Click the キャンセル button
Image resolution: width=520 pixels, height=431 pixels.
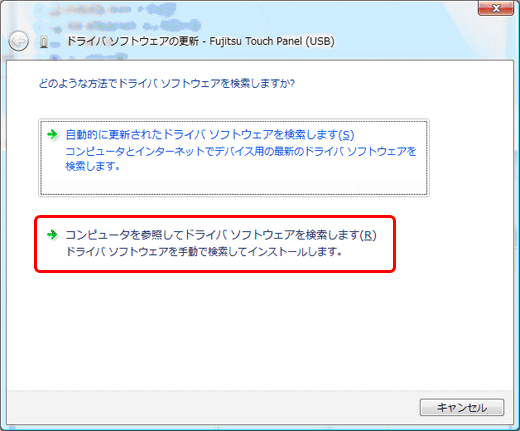462,407
